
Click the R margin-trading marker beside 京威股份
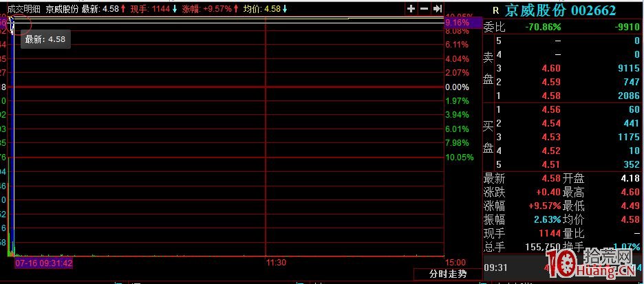[496, 11]
